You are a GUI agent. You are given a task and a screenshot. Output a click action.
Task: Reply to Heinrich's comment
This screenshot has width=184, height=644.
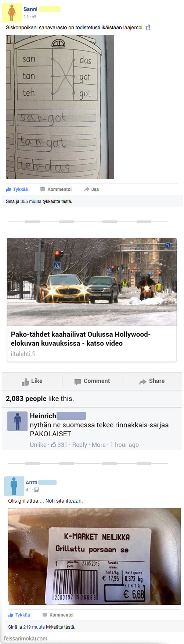click(80, 445)
